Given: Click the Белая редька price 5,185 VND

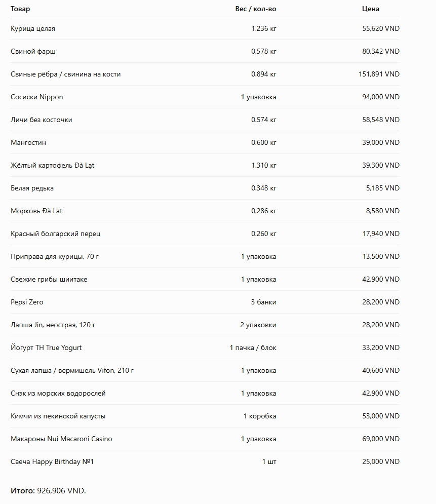Looking at the screenshot, I should tap(383, 188).
